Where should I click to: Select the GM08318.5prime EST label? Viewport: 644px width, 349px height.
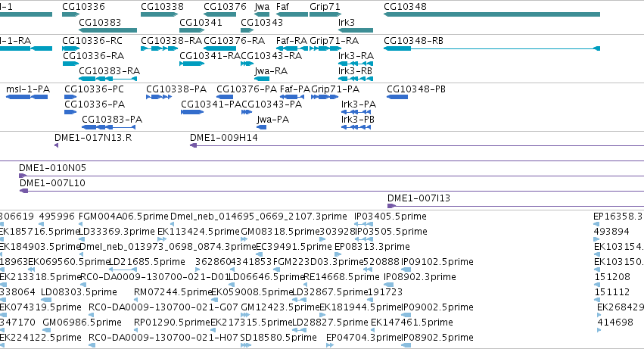click(x=280, y=232)
